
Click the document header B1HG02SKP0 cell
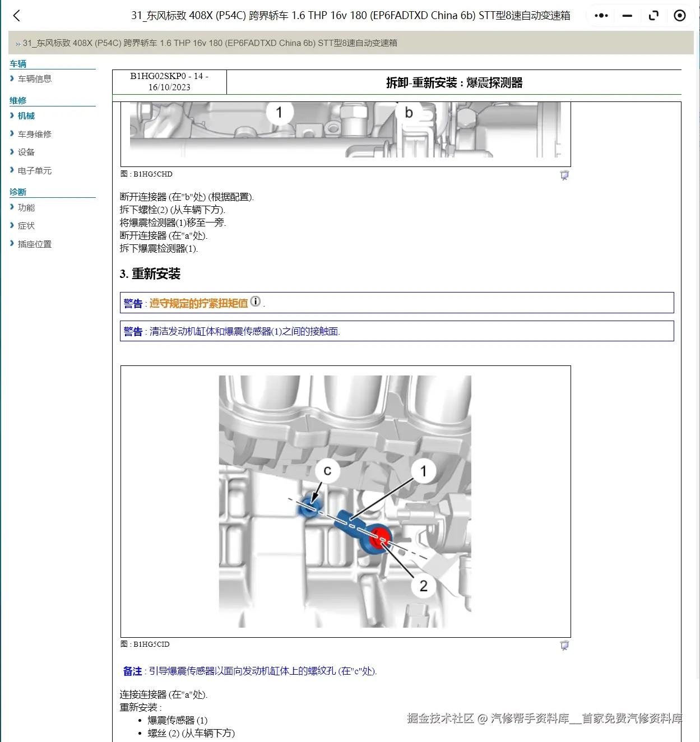click(170, 81)
